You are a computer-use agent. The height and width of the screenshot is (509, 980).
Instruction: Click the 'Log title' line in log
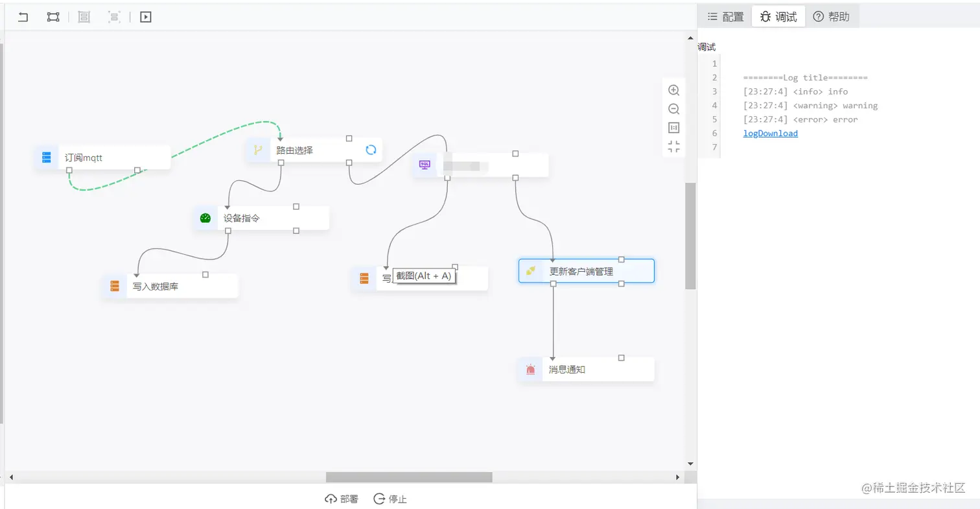(x=805, y=78)
